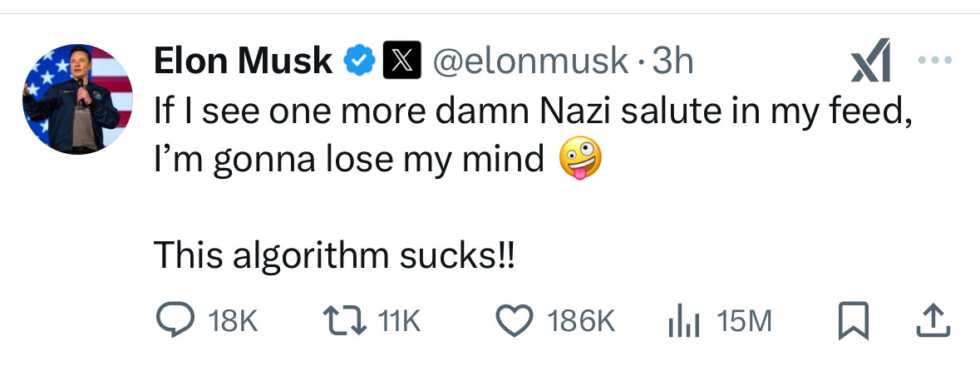
Task: Click the Elon Musk display name
Action: (x=244, y=62)
